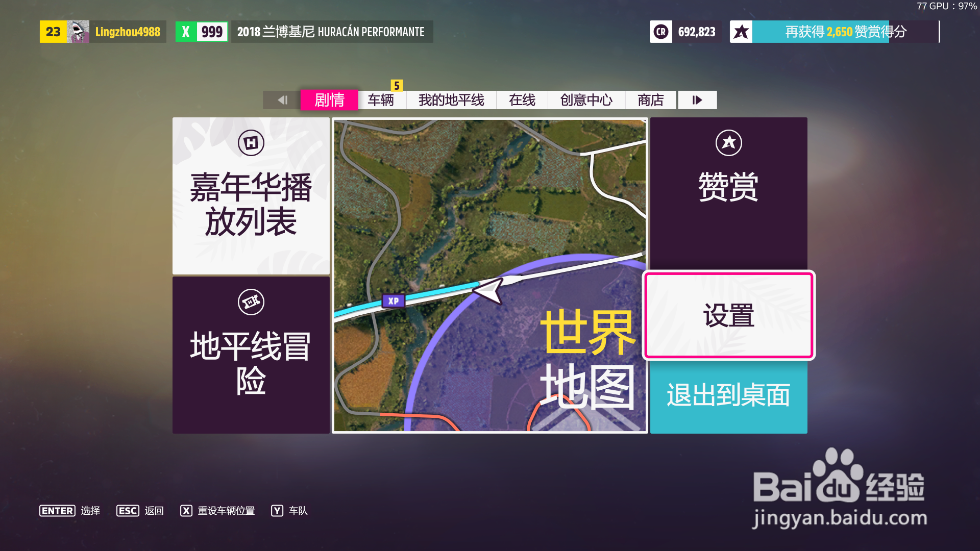Open the 设置 settings tile

click(728, 315)
